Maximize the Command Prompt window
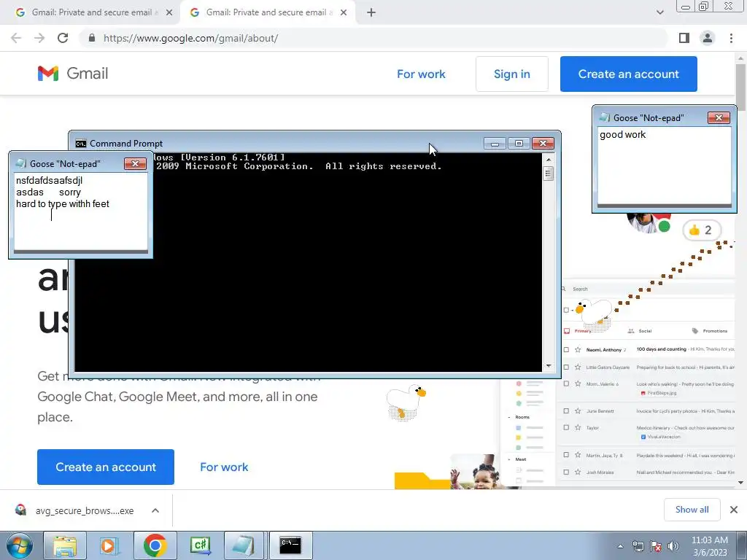This screenshot has height=560, width=747. coord(519,144)
